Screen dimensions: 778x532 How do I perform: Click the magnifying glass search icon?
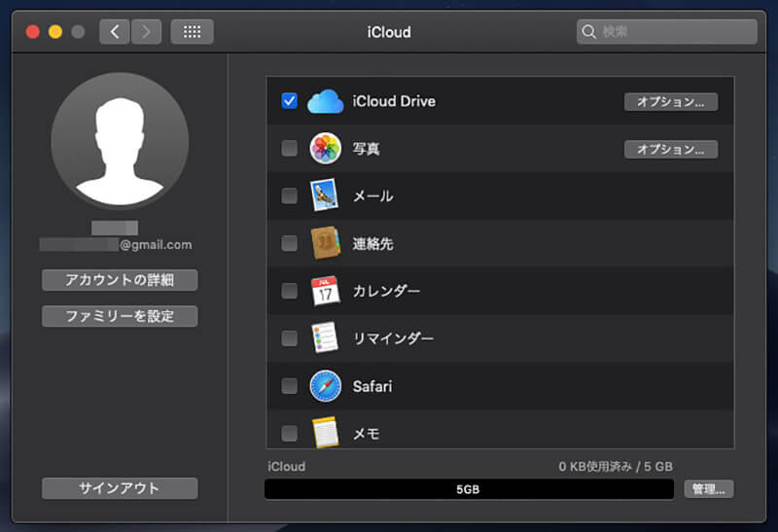[x=588, y=32]
